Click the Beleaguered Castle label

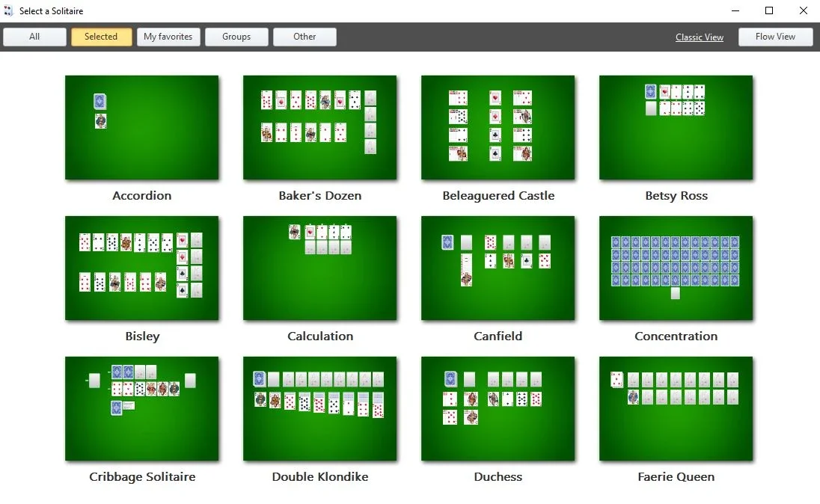498,195
